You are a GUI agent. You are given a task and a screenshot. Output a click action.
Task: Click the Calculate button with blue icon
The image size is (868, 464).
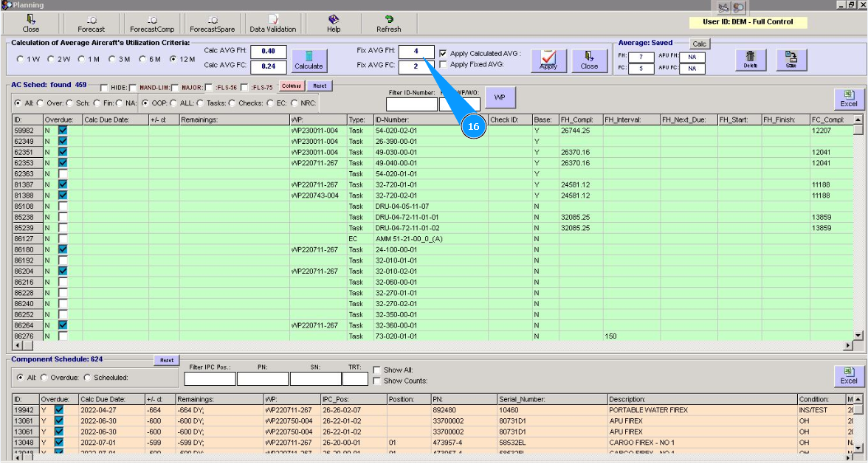[x=309, y=60]
